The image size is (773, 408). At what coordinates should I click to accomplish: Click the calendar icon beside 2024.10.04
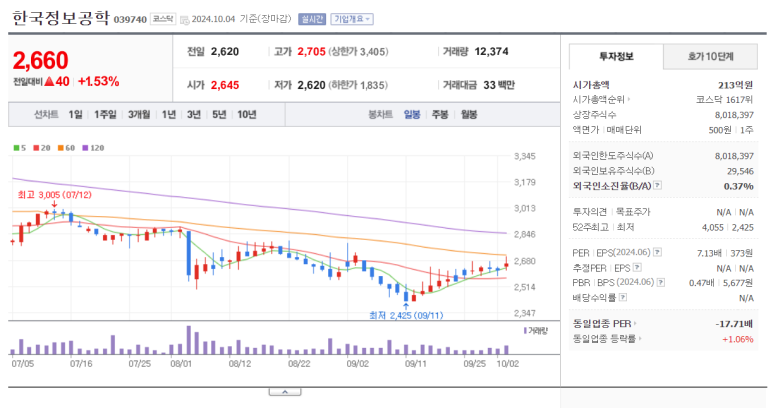pyautogui.click(x=184, y=20)
